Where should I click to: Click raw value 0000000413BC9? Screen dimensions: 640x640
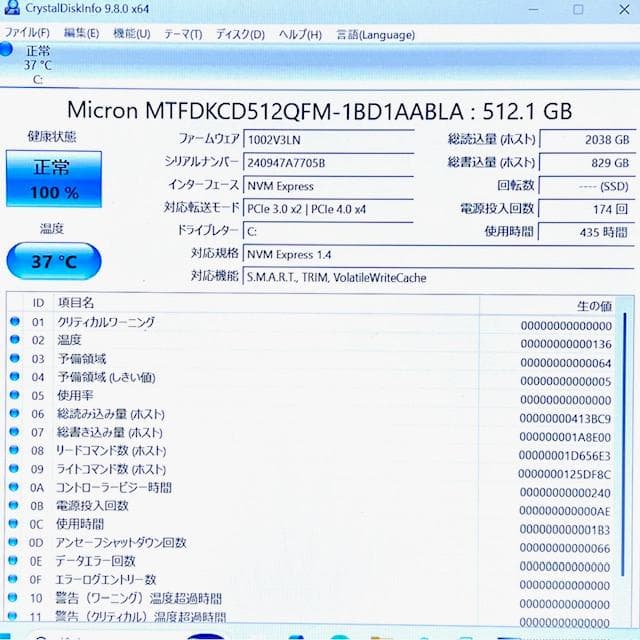(x=565, y=419)
